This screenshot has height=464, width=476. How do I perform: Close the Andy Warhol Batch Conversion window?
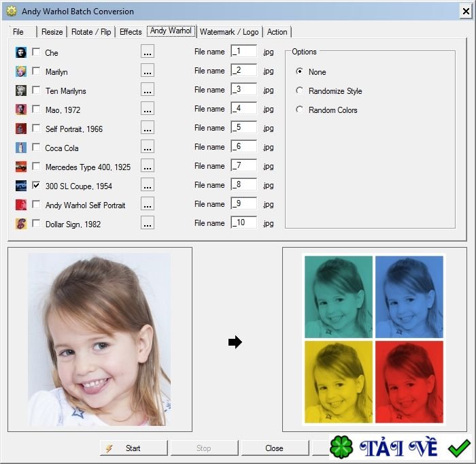pyautogui.click(x=466, y=12)
